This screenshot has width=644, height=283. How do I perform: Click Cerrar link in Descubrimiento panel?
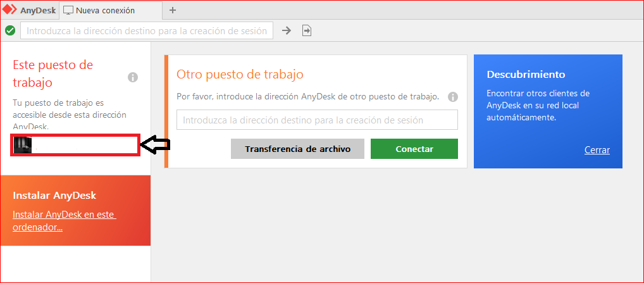coord(597,150)
